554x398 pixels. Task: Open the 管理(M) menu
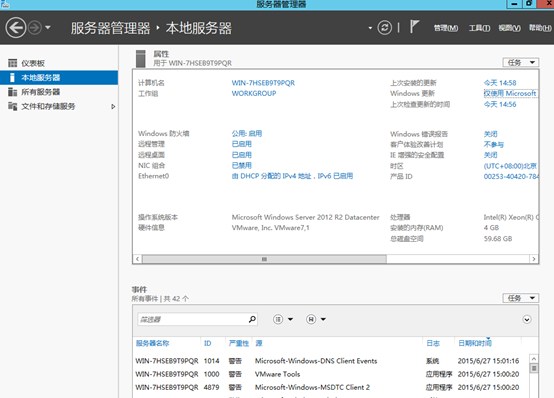[446, 28]
